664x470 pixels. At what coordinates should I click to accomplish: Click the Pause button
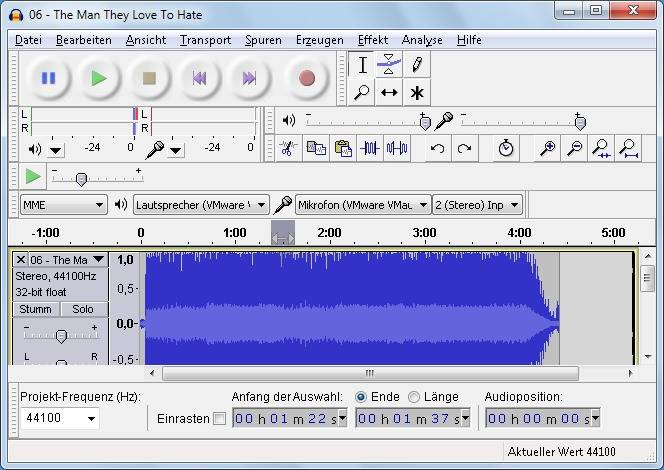tap(49, 78)
